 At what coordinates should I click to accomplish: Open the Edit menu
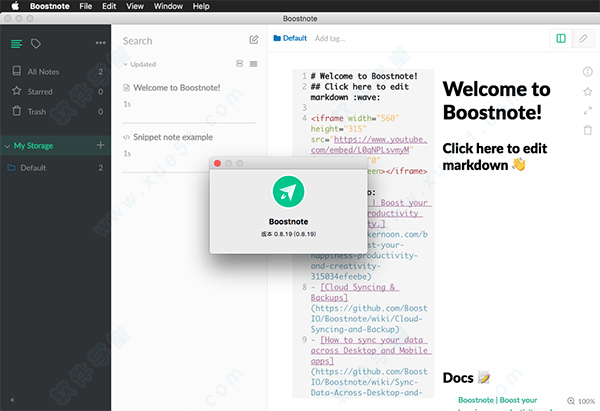[x=109, y=6]
